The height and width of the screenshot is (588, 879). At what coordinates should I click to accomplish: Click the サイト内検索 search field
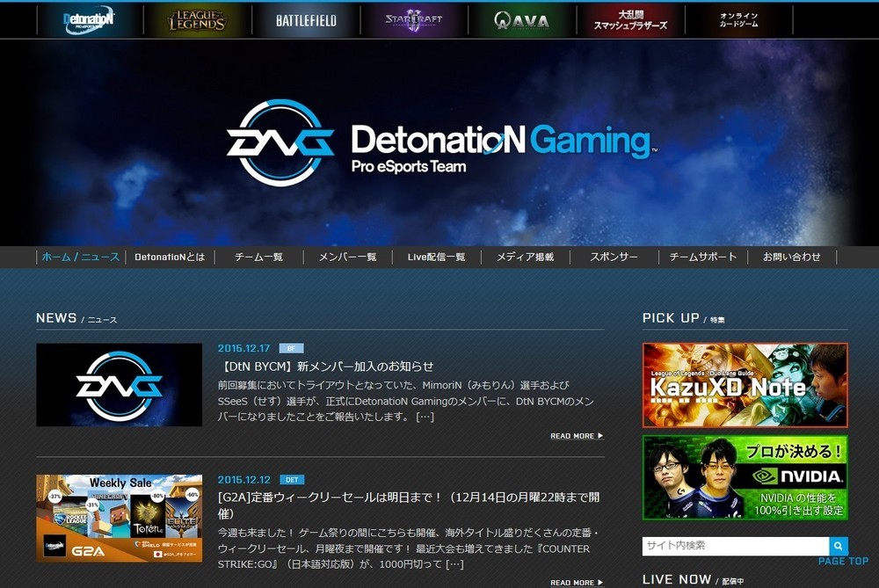tap(735, 546)
